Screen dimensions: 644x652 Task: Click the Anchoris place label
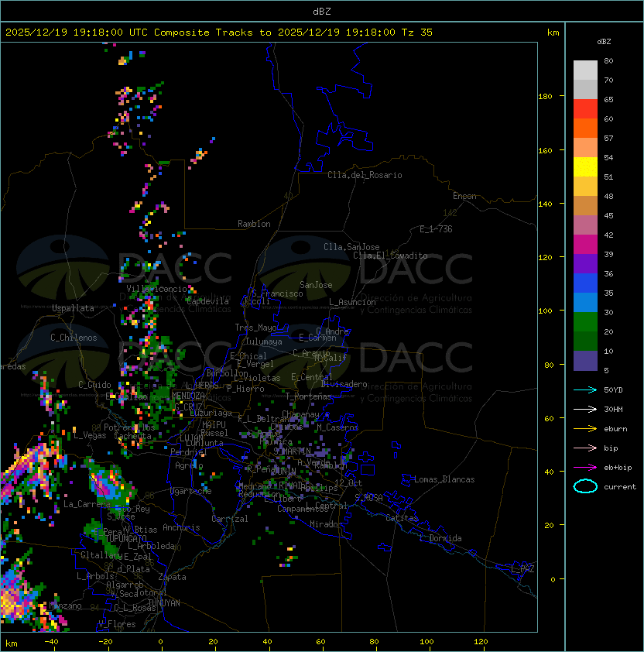point(181,527)
